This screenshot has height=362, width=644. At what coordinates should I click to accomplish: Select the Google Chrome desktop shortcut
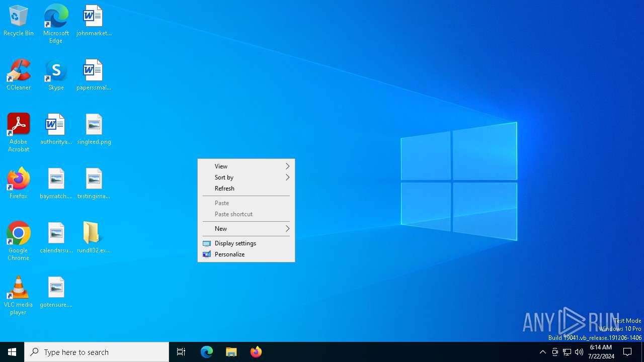click(19, 241)
